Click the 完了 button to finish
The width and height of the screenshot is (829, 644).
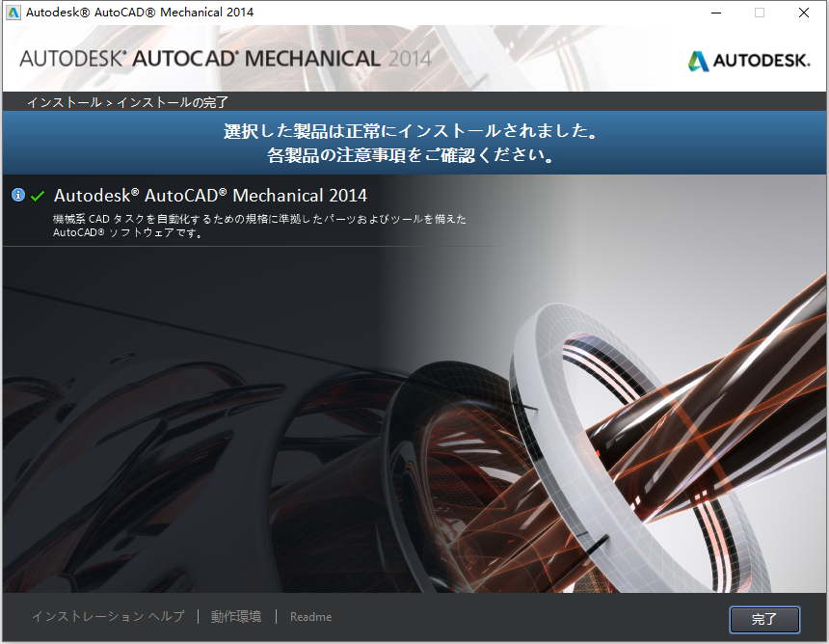(x=764, y=619)
